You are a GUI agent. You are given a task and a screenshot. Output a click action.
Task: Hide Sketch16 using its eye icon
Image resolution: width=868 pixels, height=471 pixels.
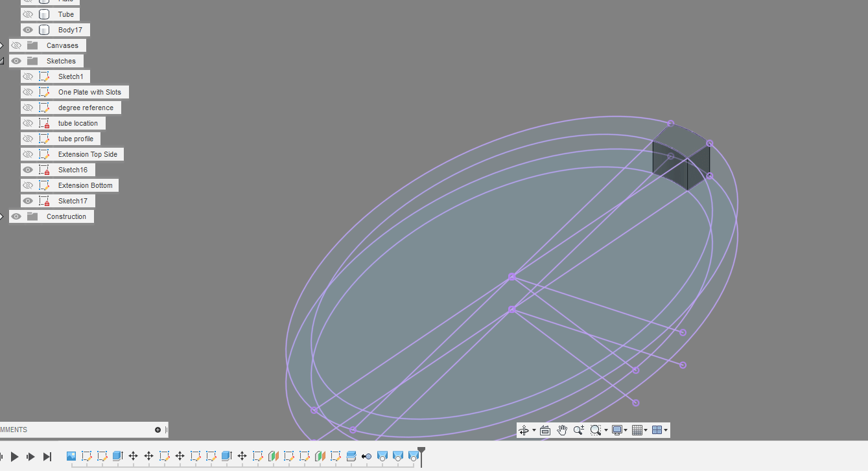click(28, 170)
